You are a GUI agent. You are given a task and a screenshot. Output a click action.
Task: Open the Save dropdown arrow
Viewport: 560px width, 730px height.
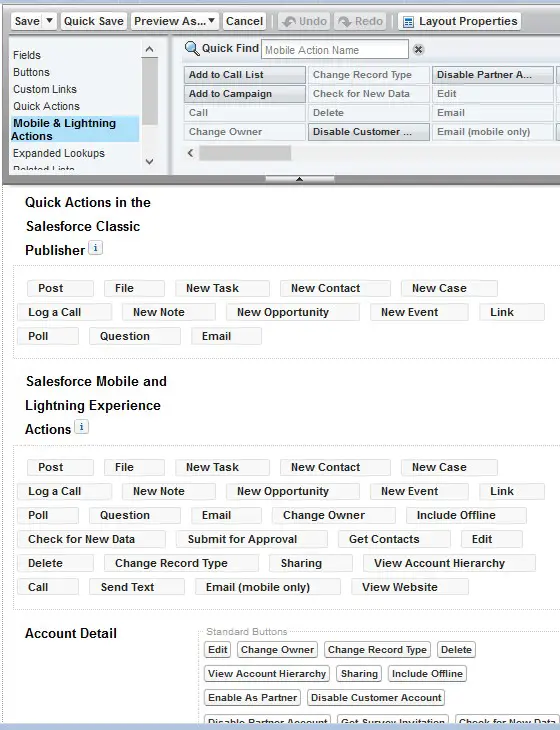pyautogui.click(x=49, y=21)
